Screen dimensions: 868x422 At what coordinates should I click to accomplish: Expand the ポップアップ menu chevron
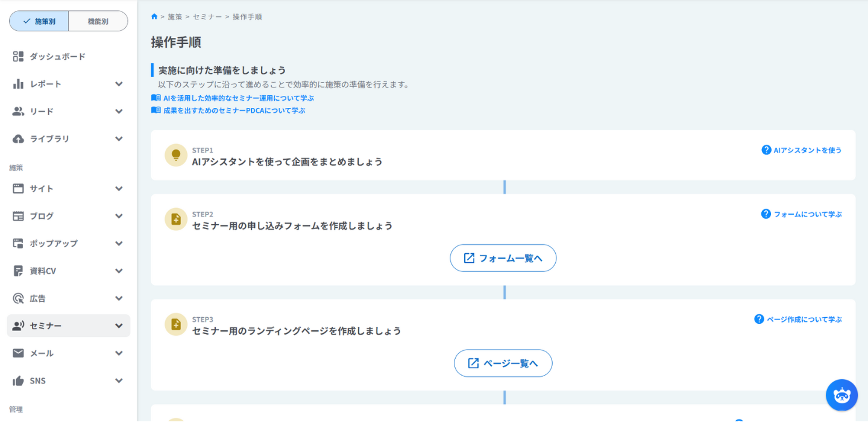[119, 244]
